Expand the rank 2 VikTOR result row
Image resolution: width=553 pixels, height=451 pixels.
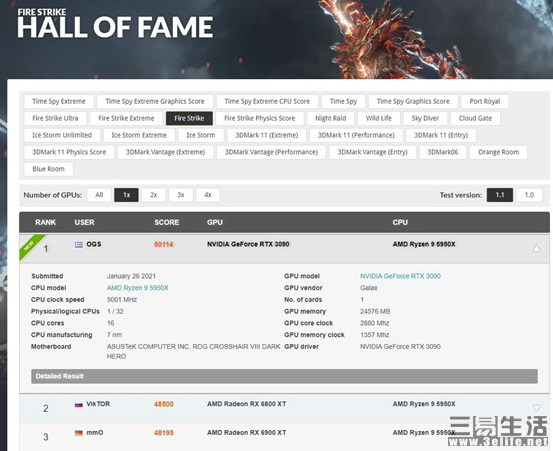pos(536,408)
